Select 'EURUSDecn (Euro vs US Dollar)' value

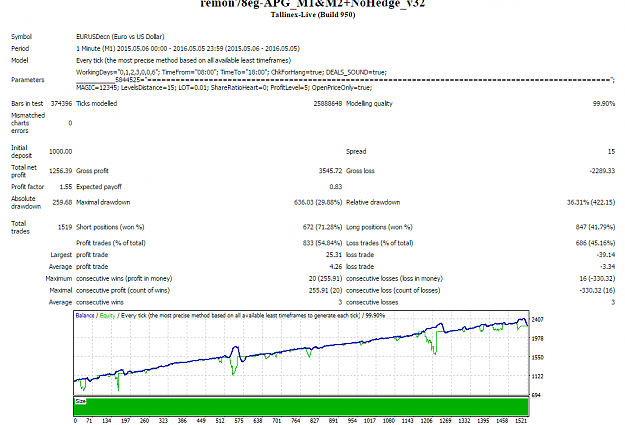pos(120,37)
